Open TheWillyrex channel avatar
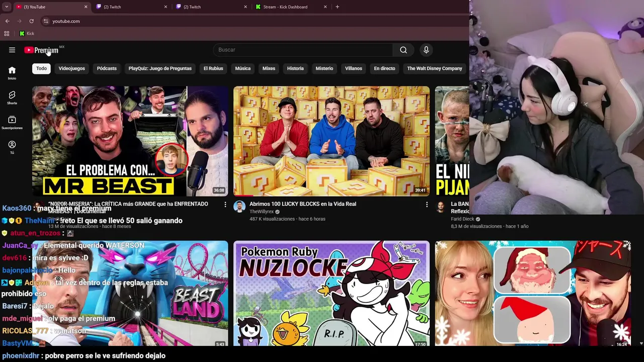Screen dimensions: 644x362 [x=239, y=207]
